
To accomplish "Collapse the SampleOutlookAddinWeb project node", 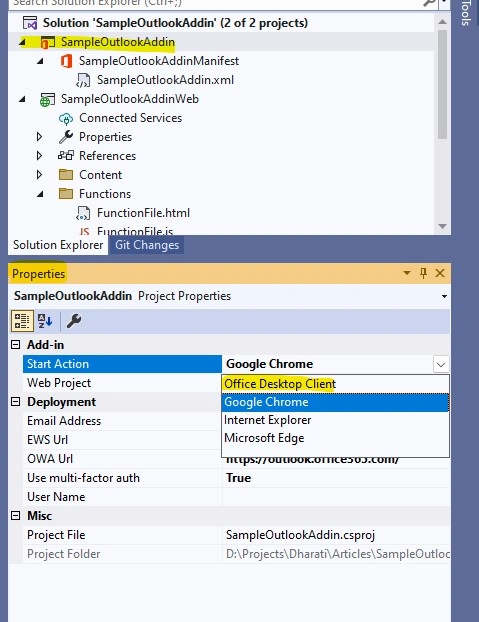I will coord(22,99).
